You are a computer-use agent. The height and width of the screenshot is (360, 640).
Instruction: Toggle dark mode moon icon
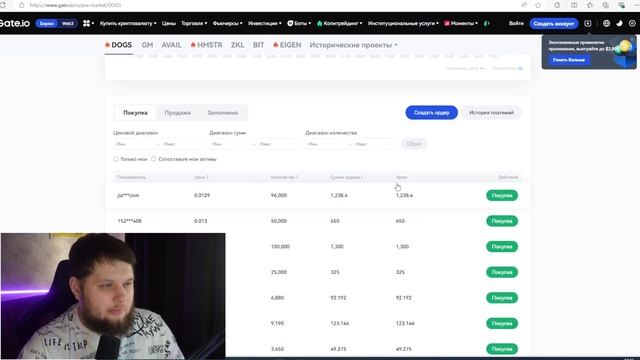pyautogui.click(x=619, y=24)
